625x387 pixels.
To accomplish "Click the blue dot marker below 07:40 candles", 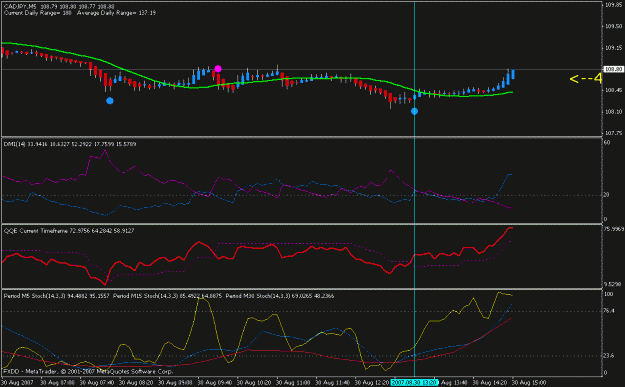I will 110,101.
